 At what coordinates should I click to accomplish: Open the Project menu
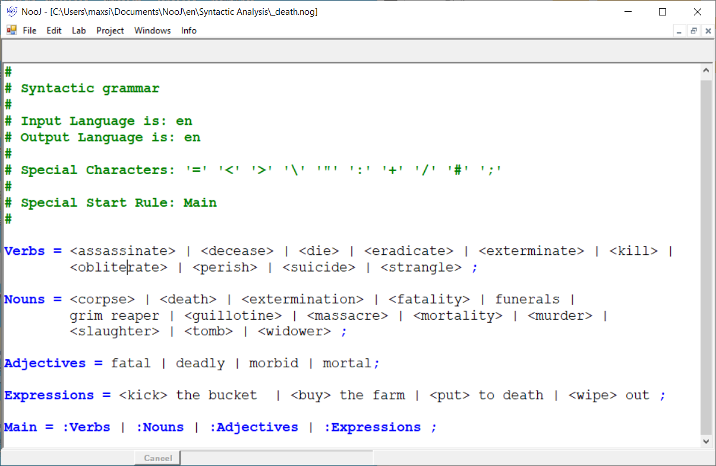(110, 31)
